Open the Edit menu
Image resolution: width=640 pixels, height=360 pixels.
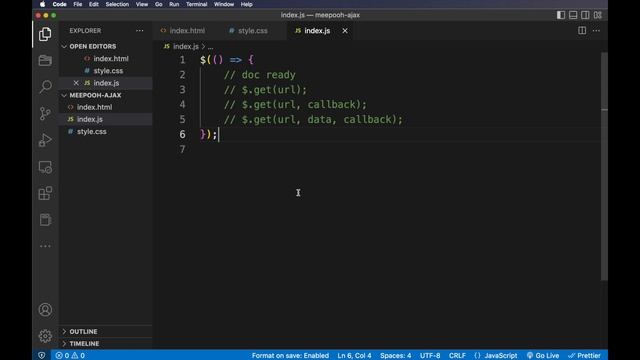tap(93, 4)
